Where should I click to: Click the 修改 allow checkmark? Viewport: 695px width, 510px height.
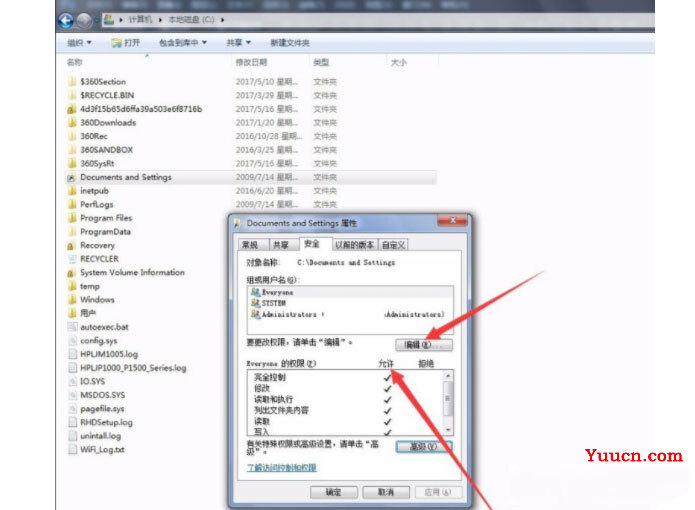point(387,389)
